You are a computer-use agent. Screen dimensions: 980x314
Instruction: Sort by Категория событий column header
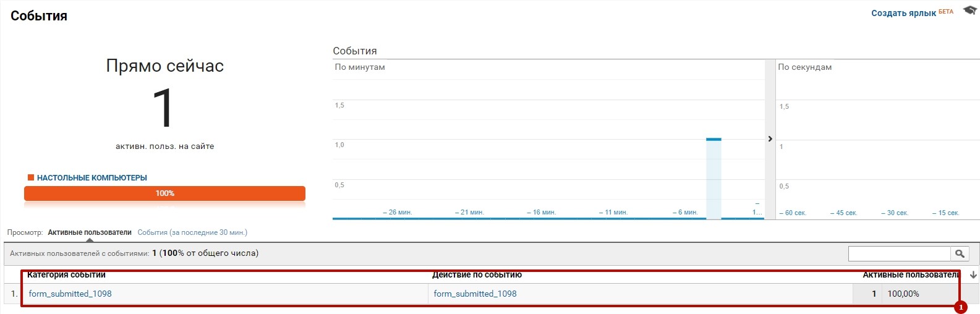66,275
